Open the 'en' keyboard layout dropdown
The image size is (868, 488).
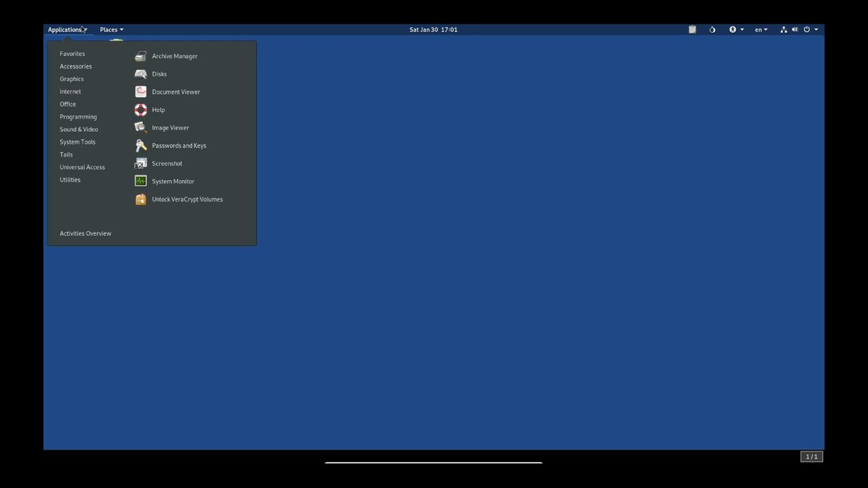[761, 30]
